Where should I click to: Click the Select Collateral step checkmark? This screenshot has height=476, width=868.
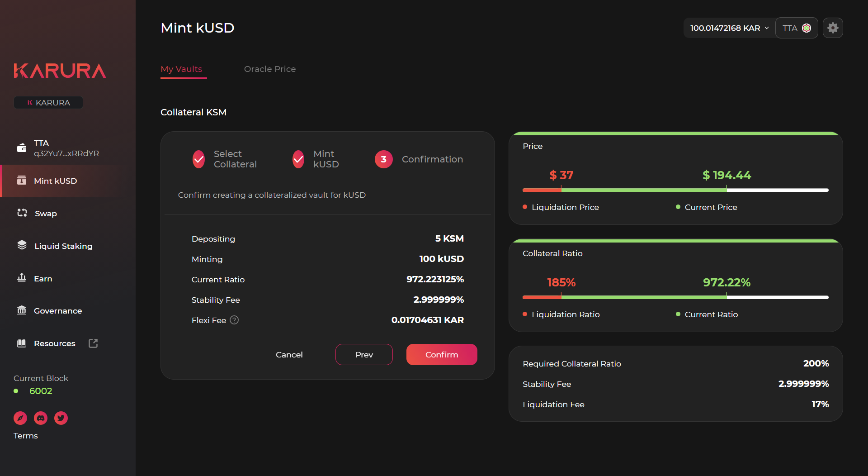tap(198, 159)
